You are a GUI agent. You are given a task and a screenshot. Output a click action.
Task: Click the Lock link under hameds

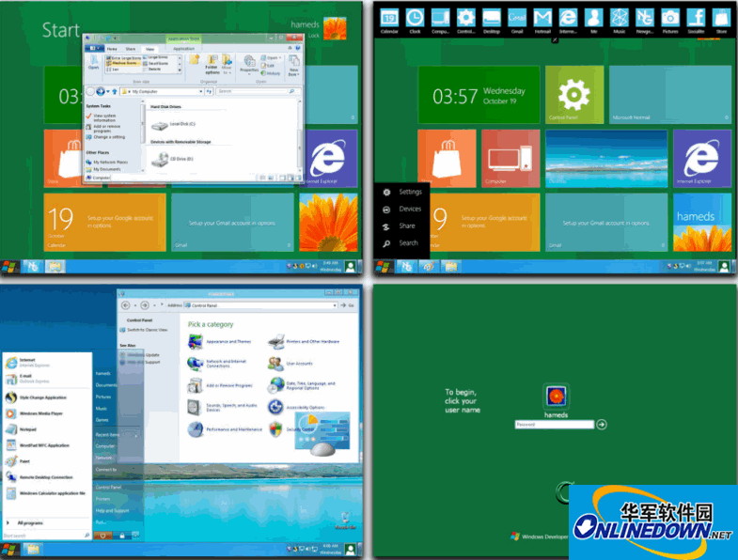pos(314,36)
